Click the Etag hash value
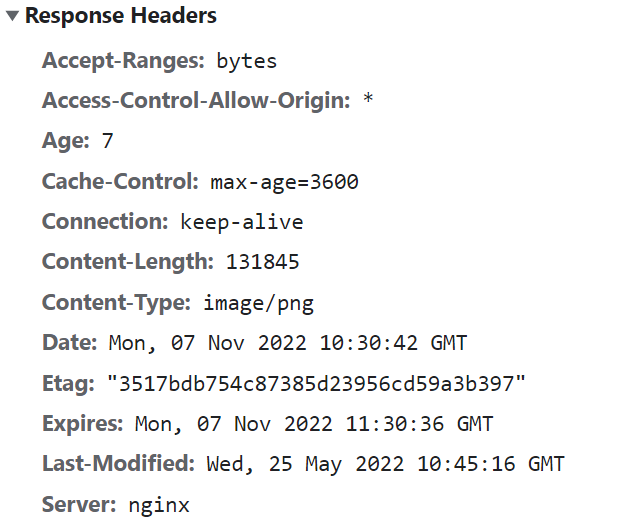The image size is (623, 530). tap(316, 384)
